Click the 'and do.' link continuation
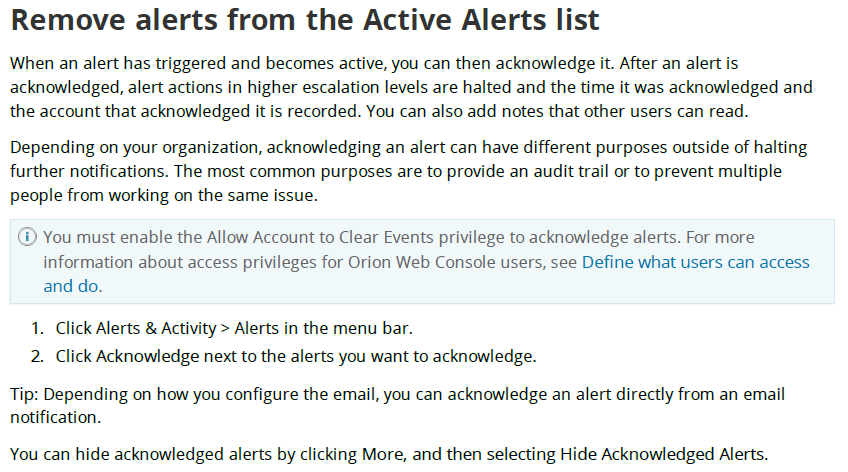This screenshot has width=848, height=472. 72,286
